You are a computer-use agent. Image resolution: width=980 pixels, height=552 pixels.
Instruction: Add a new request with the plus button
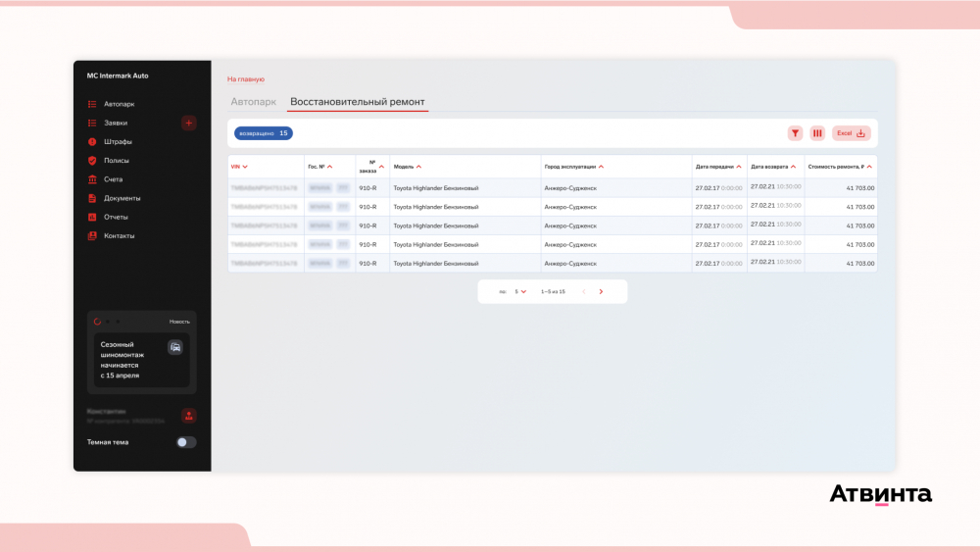pyautogui.click(x=189, y=124)
